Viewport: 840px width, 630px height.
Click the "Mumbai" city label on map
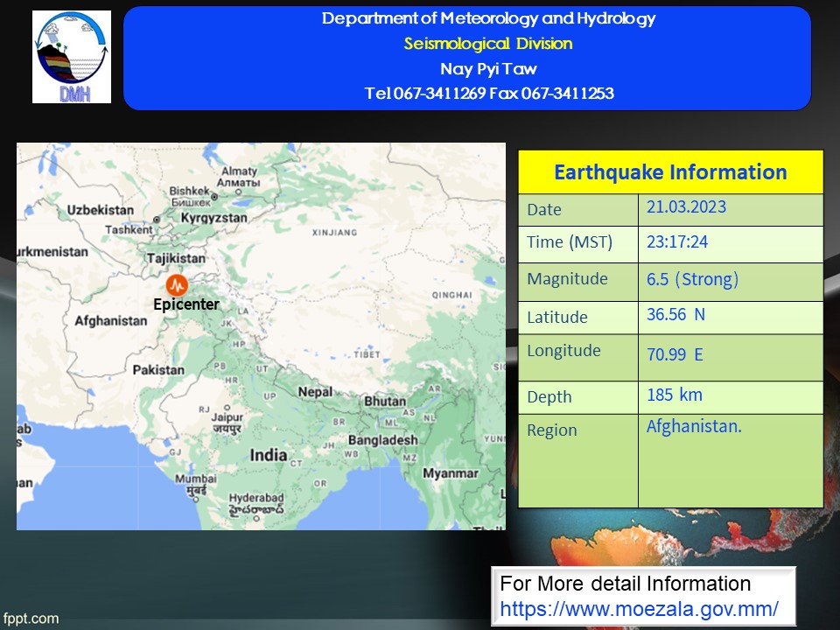pos(195,479)
